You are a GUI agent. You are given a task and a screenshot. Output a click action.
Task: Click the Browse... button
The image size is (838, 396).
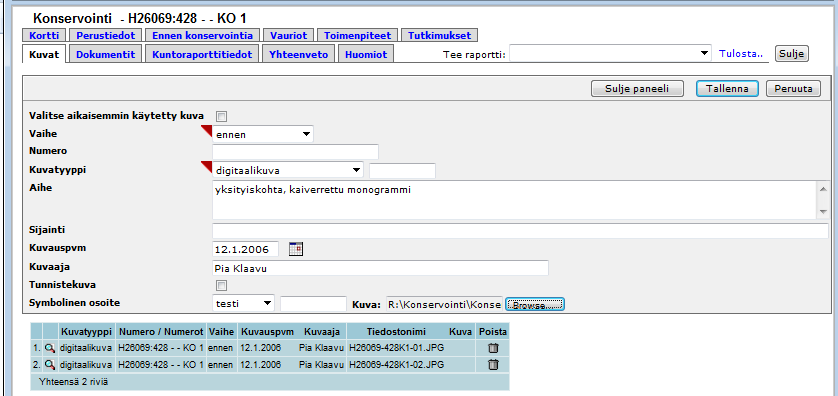[x=534, y=304]
